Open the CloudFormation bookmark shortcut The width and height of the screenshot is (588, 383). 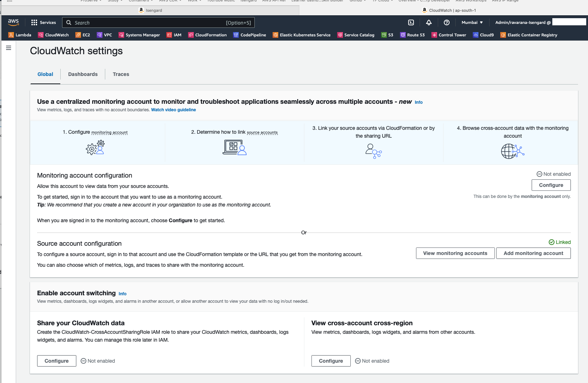click(x=208, y=35)
